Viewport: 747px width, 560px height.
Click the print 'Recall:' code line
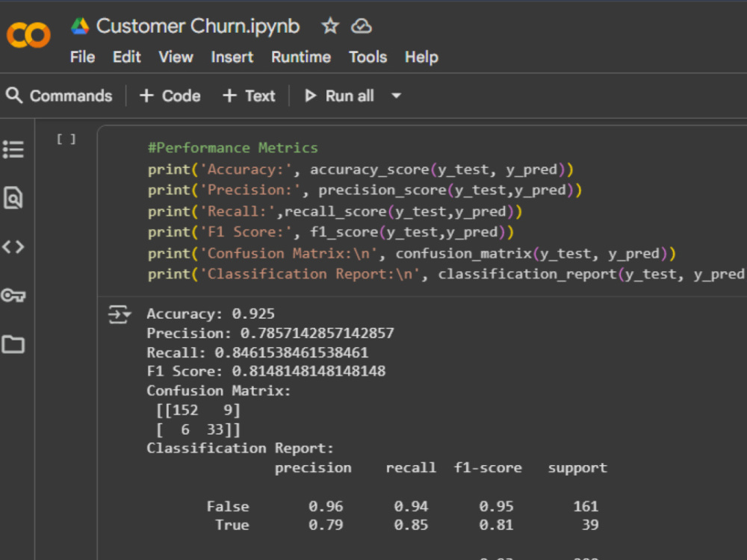(x=335, y=211)
